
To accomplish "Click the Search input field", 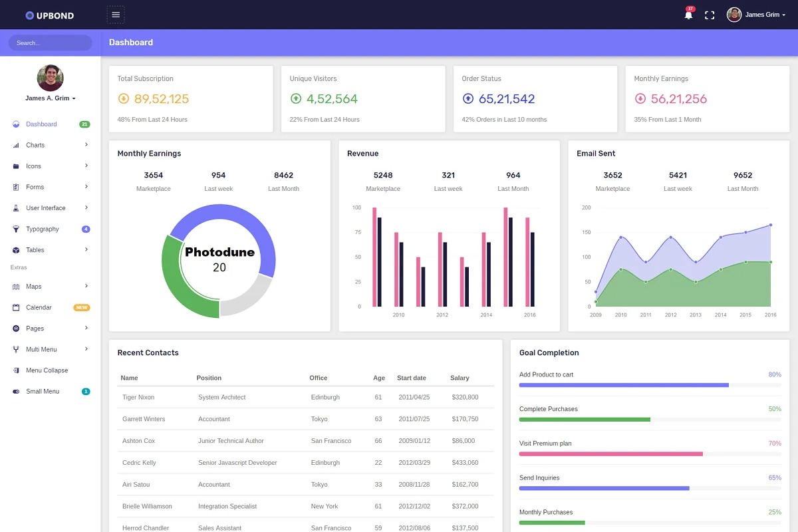I will point(51,43).
